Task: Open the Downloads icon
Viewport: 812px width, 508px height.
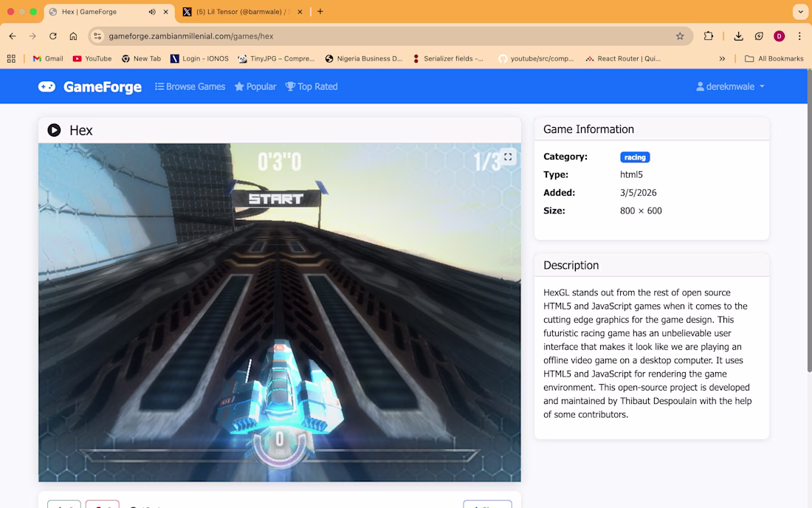Action: click(738, 36)
